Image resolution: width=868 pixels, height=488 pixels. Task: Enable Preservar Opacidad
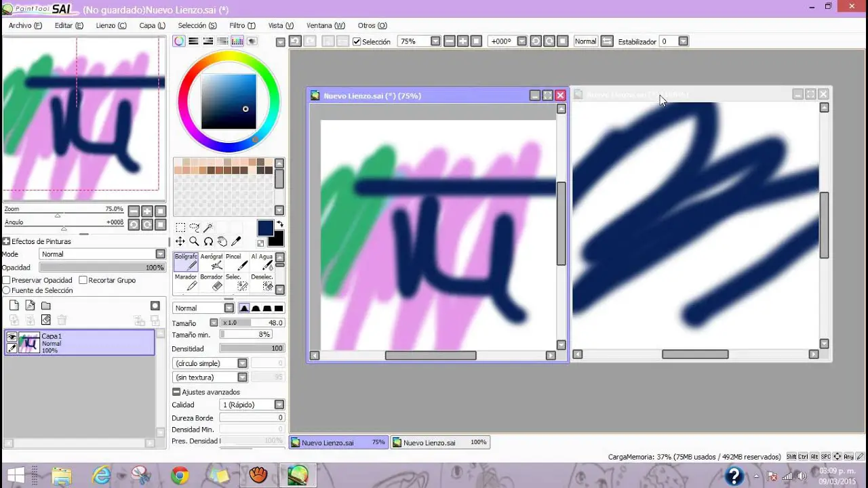(6, 280)
